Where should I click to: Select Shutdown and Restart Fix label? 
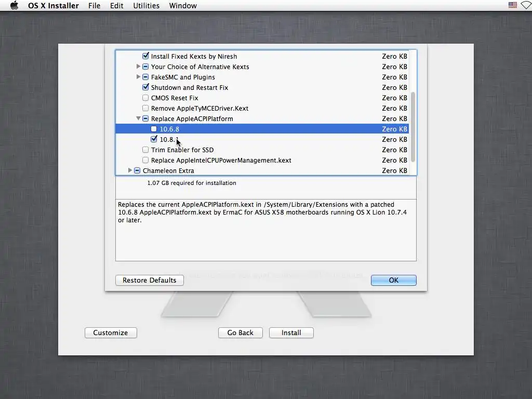tap(189, 87)
